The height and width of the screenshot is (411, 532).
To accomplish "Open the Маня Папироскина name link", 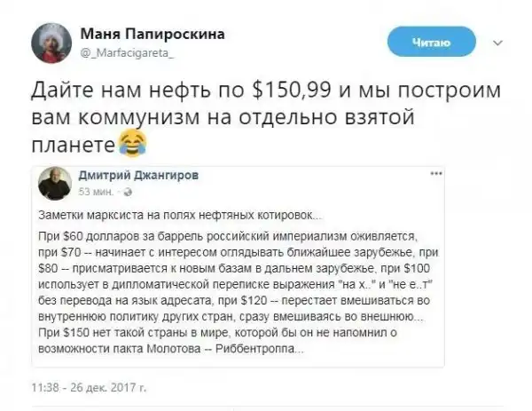I will pyautogui.click(x=153, y=34).
